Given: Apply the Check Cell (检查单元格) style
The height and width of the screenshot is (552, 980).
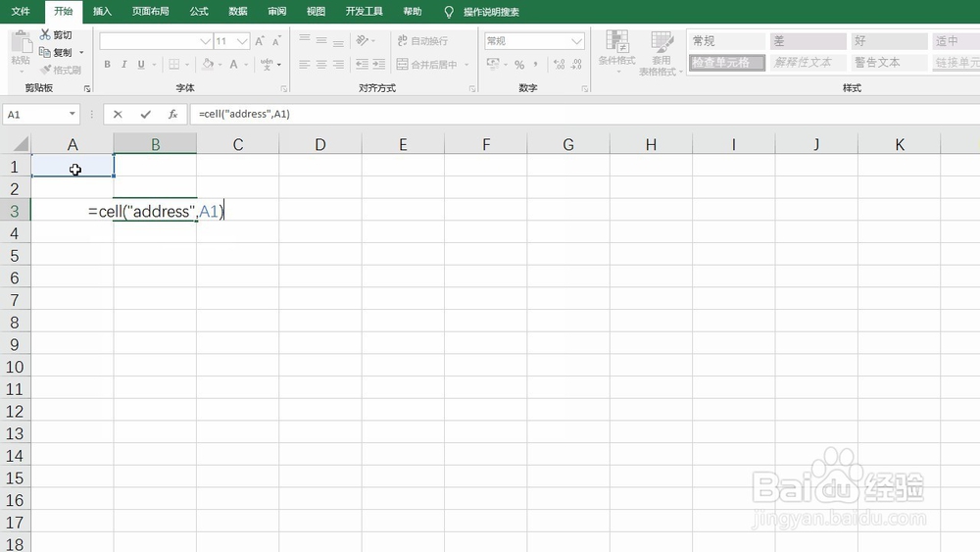Looking at the screenshot, I should click(726, 63).
